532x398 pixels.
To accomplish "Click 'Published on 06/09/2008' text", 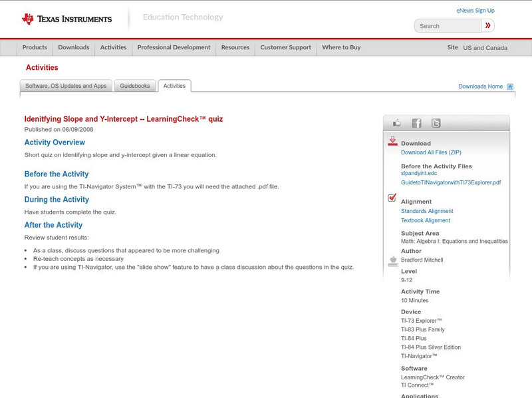I will 59,129.
